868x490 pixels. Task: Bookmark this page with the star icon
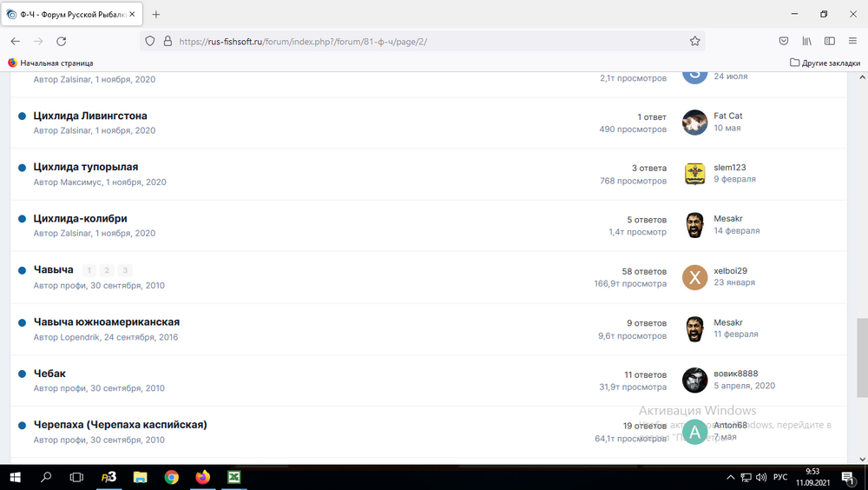694,41
